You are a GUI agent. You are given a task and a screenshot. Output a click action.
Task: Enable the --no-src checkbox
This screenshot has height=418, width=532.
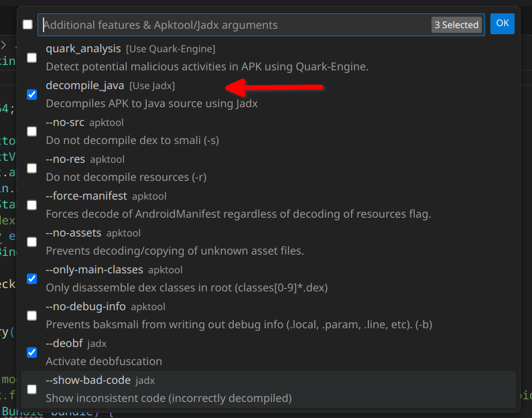click(x=31, y=131)
